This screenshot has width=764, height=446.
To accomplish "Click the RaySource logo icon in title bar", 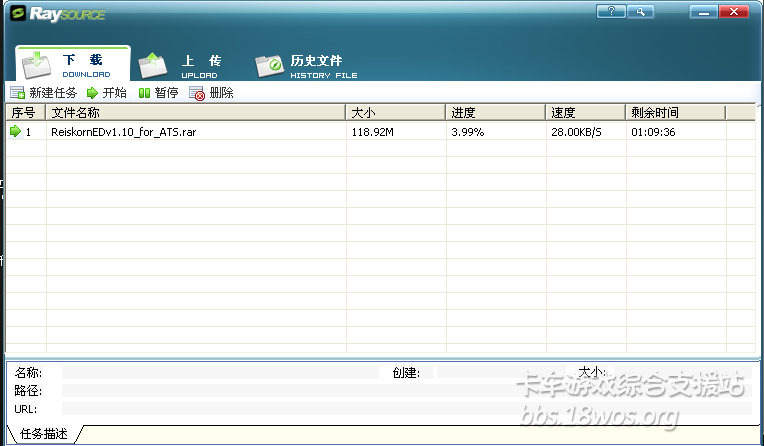I will 17,13.
